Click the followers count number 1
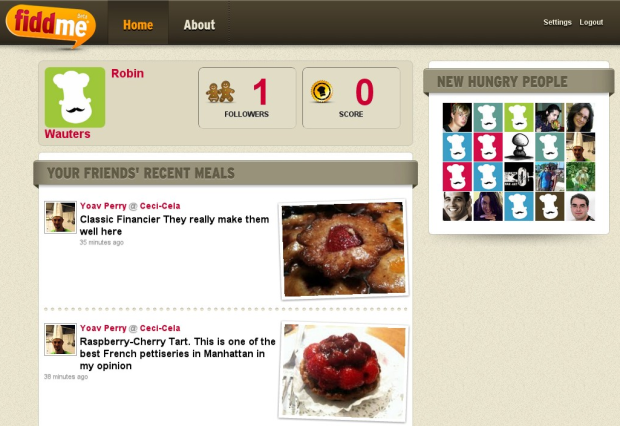Screen dimensions: 620x426 pyautogui.click(x=260, y=92)
